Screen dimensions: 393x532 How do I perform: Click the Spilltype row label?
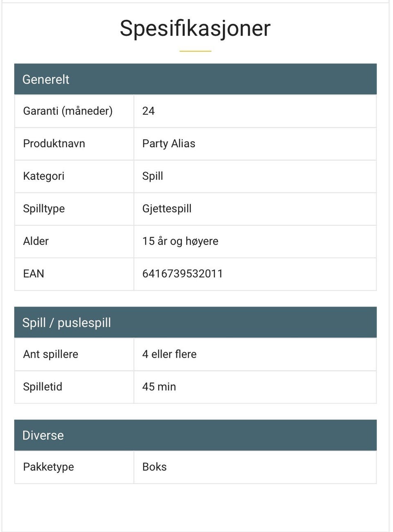[44, 209]
